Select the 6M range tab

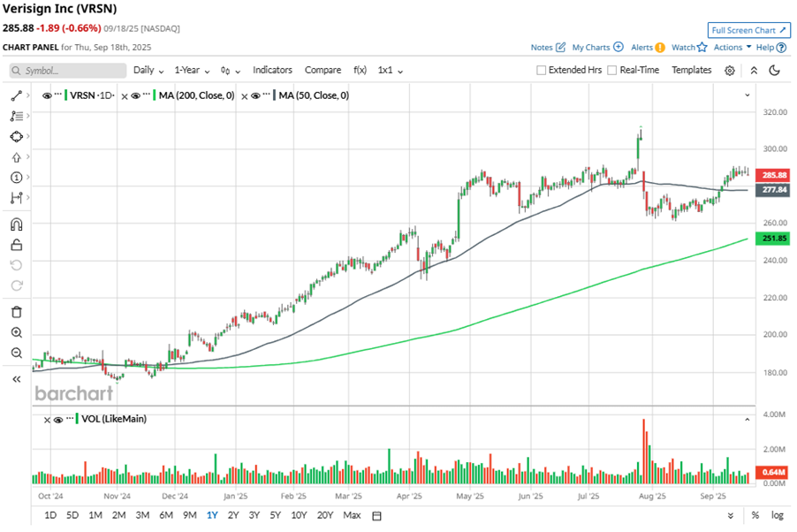(166, 515)
